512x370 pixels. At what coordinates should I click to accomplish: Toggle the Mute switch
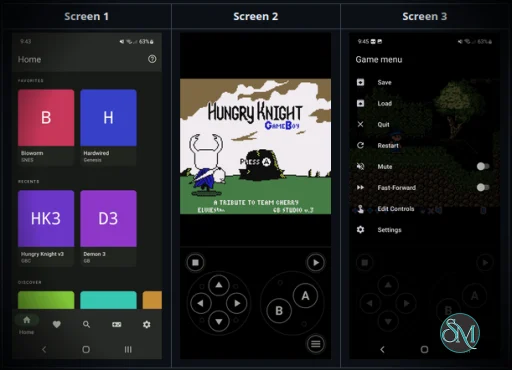(x=483, y=166)
